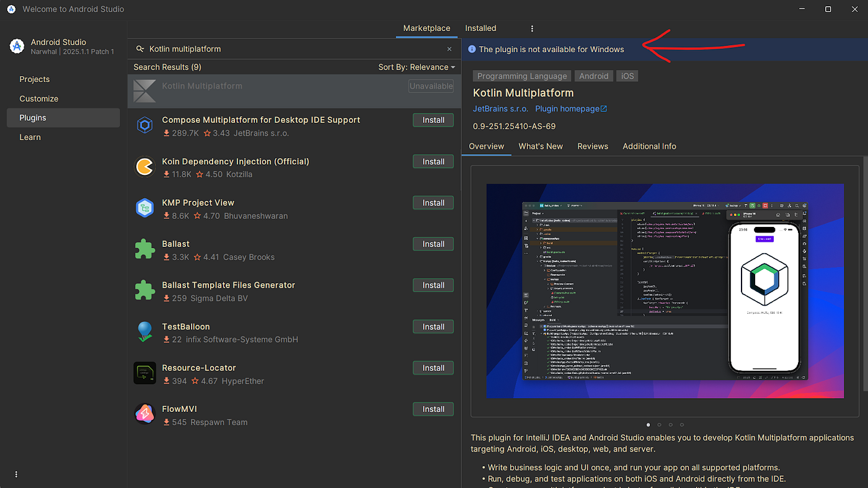Open the Plugin homepage link
Viewport: 868px width, 488px height.
pos(571,109)
